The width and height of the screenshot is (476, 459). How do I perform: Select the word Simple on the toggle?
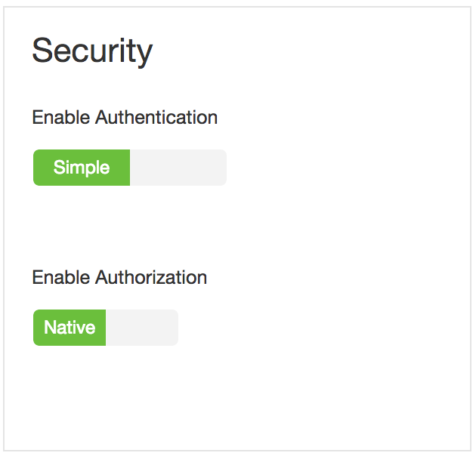tap(82, 168)
